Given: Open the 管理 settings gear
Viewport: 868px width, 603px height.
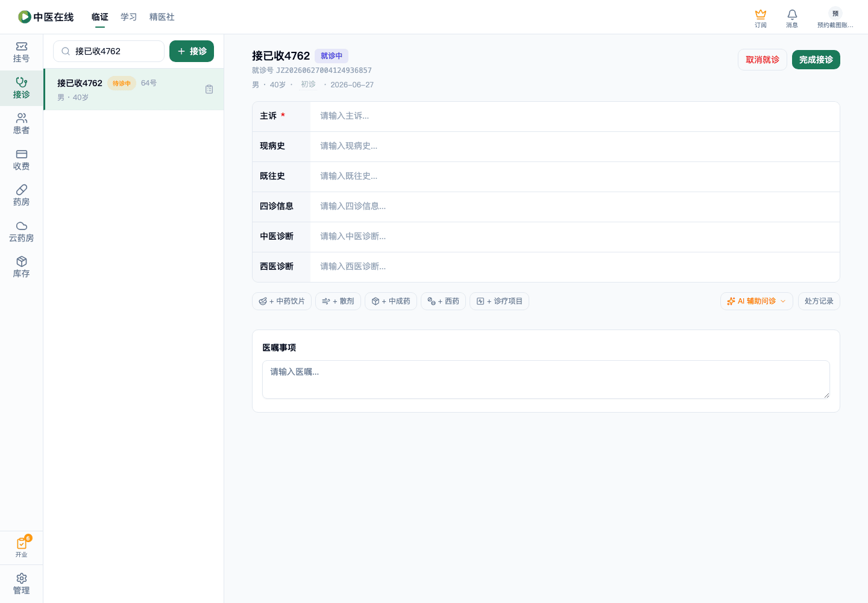Looking at the screenshot, I should (x=22, y=584).
